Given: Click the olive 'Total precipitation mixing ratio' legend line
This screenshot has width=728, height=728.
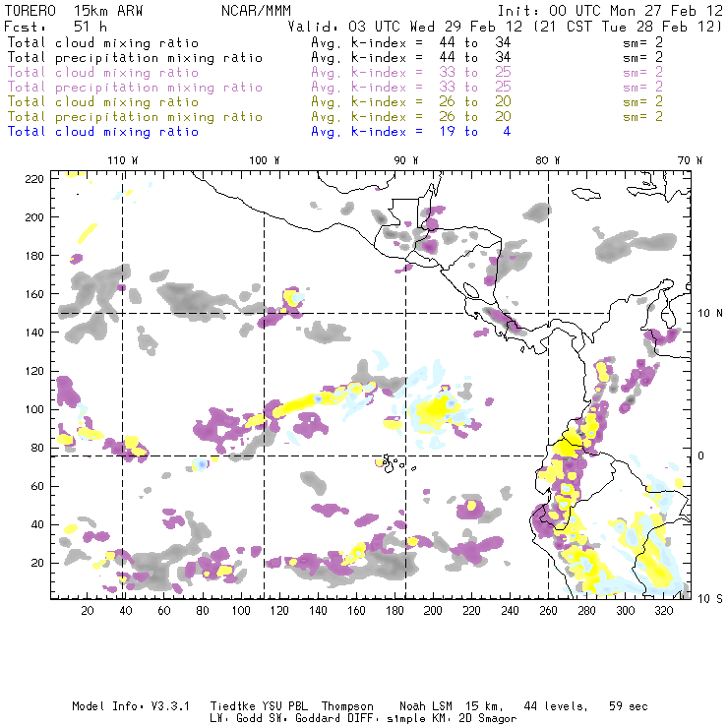Looking at the screenshot, I should [135, 117].
